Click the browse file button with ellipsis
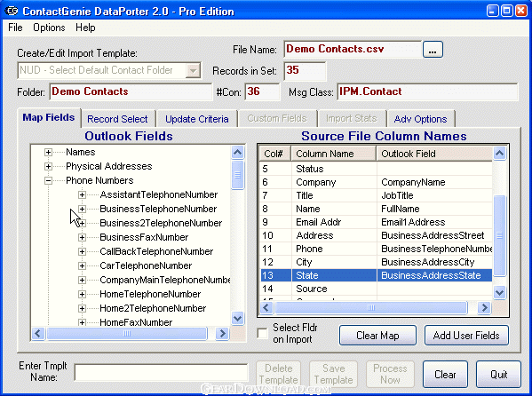This screenshot has width=532, height=396. point(433,50)
